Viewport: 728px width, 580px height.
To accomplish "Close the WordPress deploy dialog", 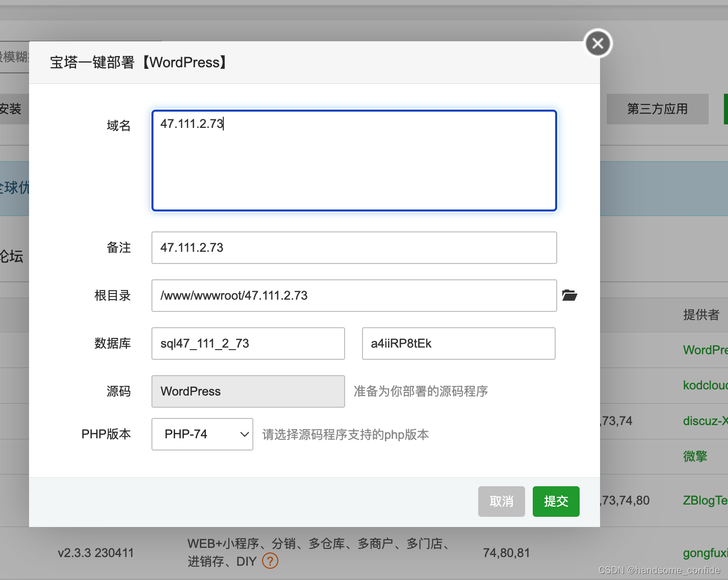I will 598,43.
